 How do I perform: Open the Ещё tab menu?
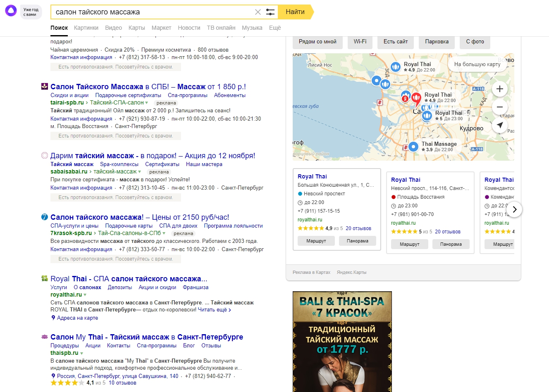point(275,28)
